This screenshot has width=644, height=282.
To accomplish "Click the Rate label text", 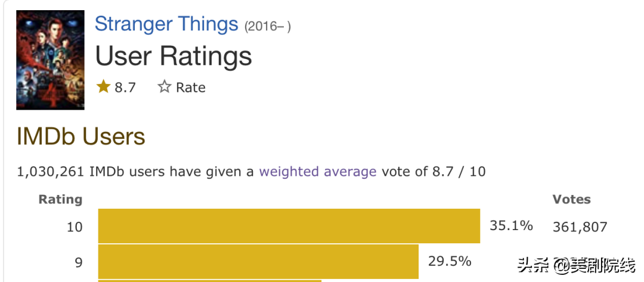I will coord(190,88).
